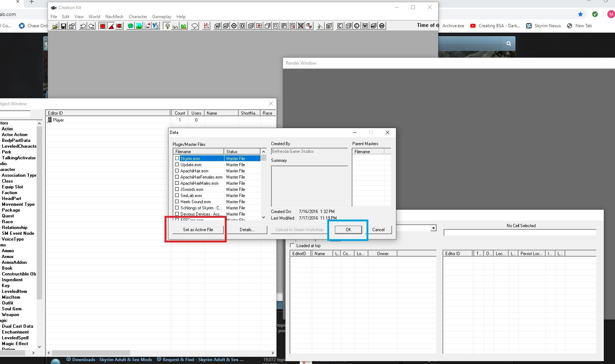
Task: Open the Creating BSA bookmark
Action: coord(495,26)
